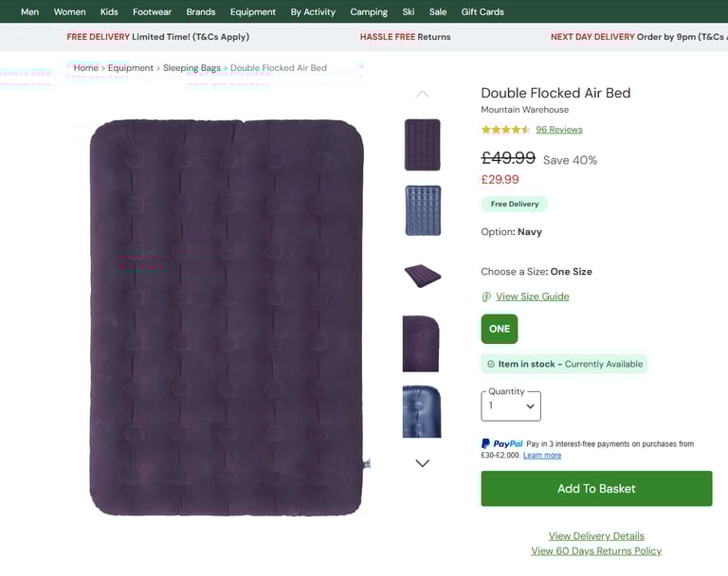Open the Footwear menu
728x576 pixels.
(152, 12)
